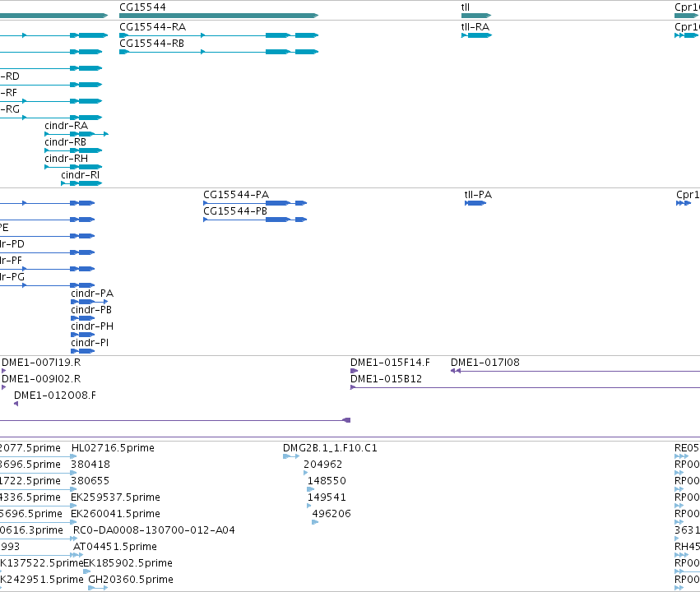Select cindr-PH protein feature
700x592 pixels.
point(82,335)
